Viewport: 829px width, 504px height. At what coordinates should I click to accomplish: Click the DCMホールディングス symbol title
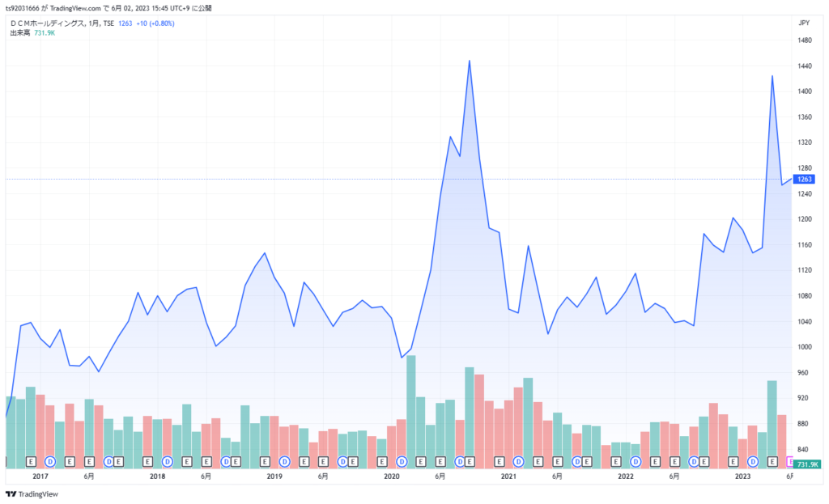click(48, 23)
